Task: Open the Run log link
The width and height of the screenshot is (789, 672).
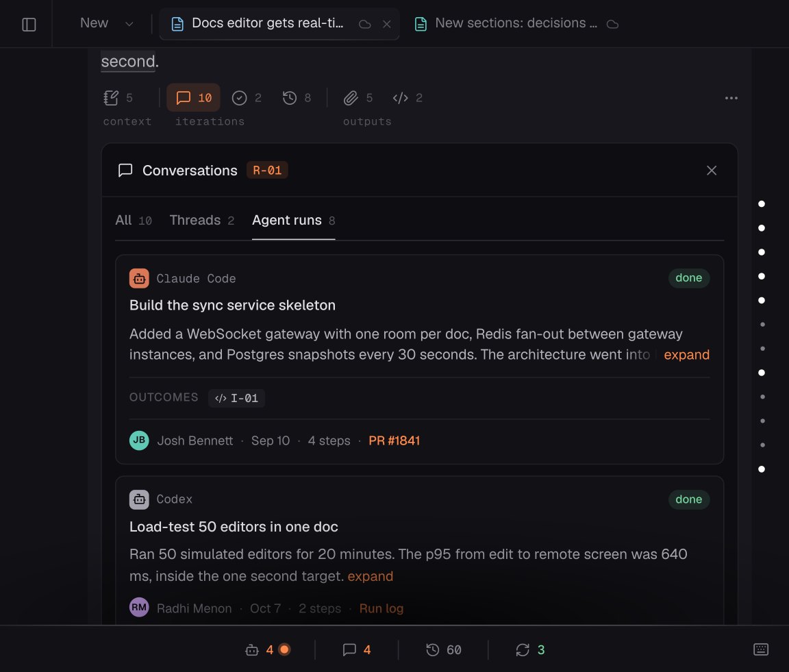Action: pos(381,608)
